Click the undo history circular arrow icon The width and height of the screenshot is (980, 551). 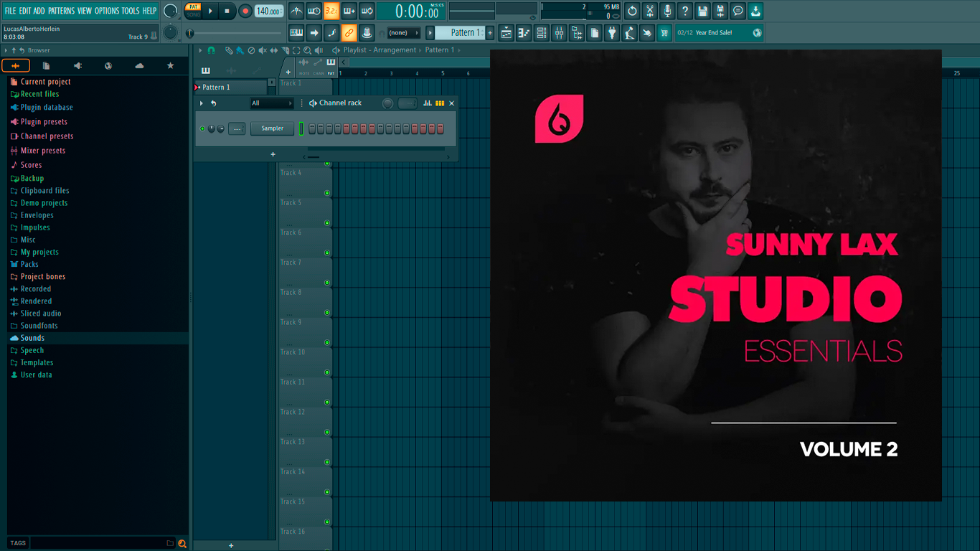point(632,11)
